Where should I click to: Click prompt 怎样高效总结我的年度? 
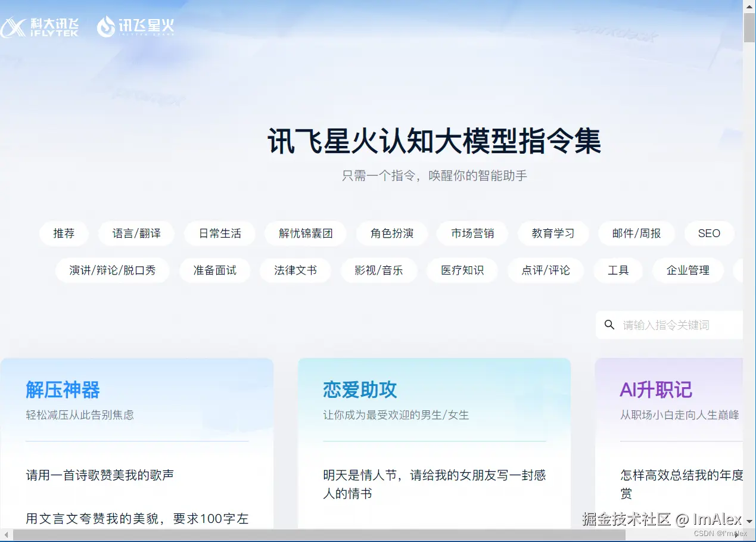click(x=682, y=484)
